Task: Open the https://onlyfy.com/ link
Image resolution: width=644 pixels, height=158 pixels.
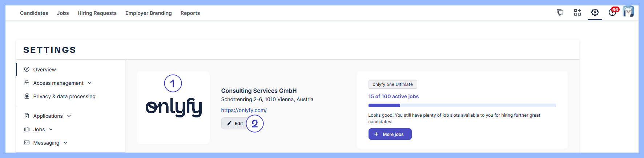Action: (x=244, y=110)
